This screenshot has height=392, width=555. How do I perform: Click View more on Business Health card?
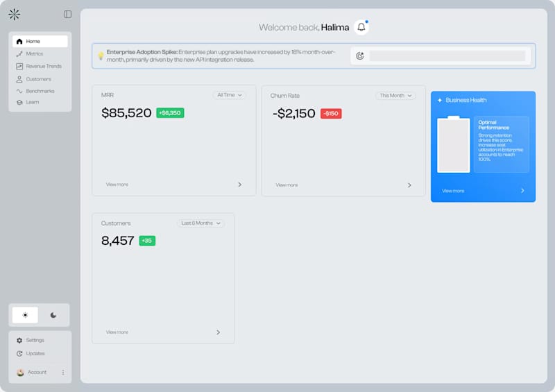coord(453,191)
